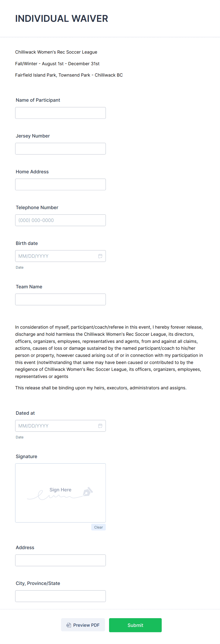Click the Telephone Number field showing (000) 000-0000
The height and width of the screenshot is (644, 220).
point(60,220)
